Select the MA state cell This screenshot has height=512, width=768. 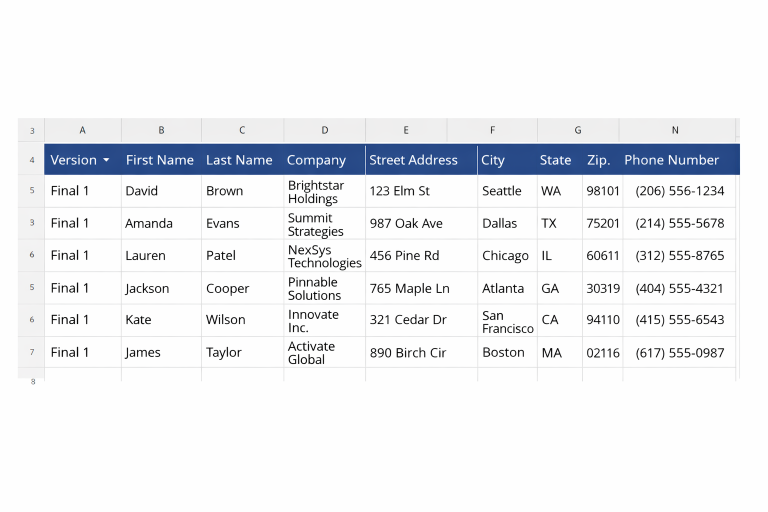(x=560, y=352)
